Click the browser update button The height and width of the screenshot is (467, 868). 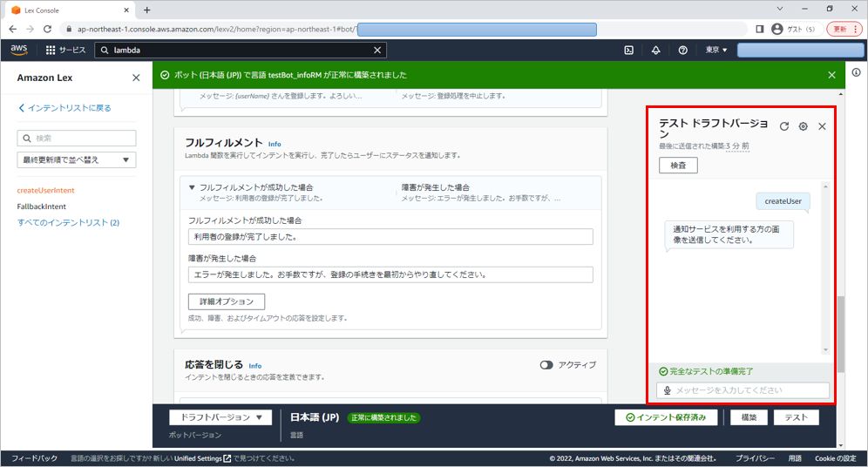[x=844, y=29]
